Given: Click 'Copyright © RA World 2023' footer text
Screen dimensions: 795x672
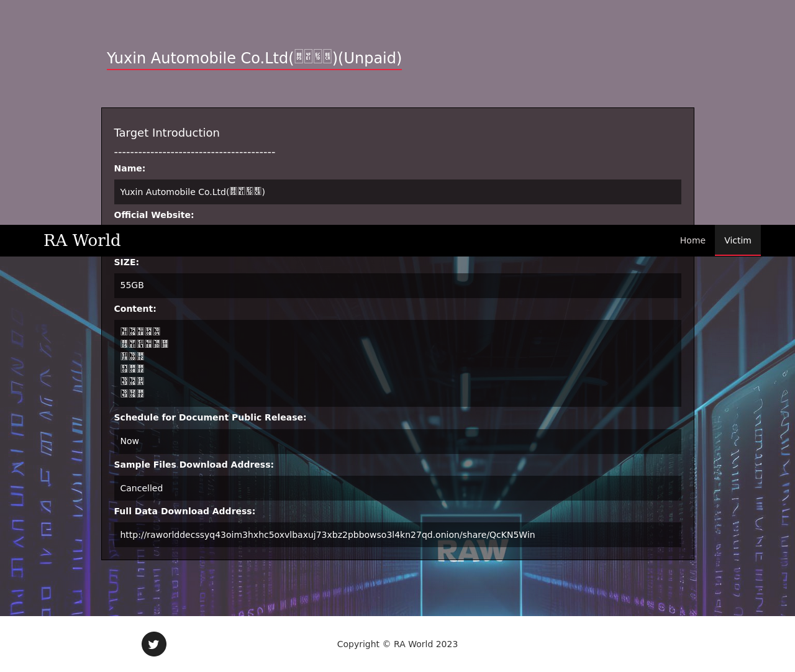Looking at the screenshot, I should [x=397, y=644].
